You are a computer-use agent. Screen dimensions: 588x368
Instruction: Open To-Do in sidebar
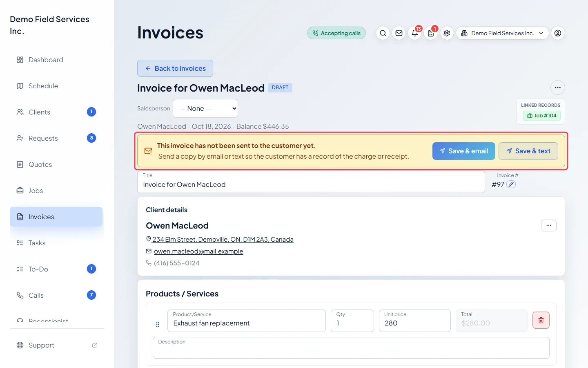[x=56, y=269]
